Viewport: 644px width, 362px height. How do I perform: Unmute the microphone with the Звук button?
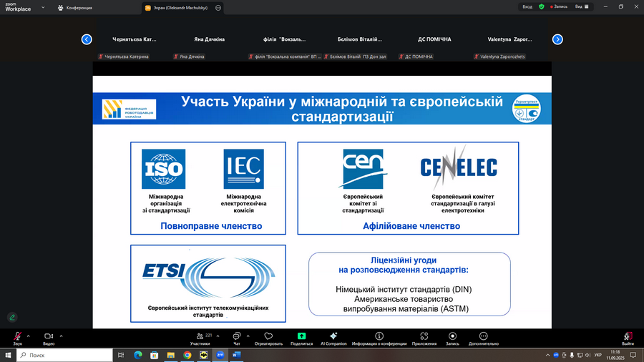coord(18,338)
